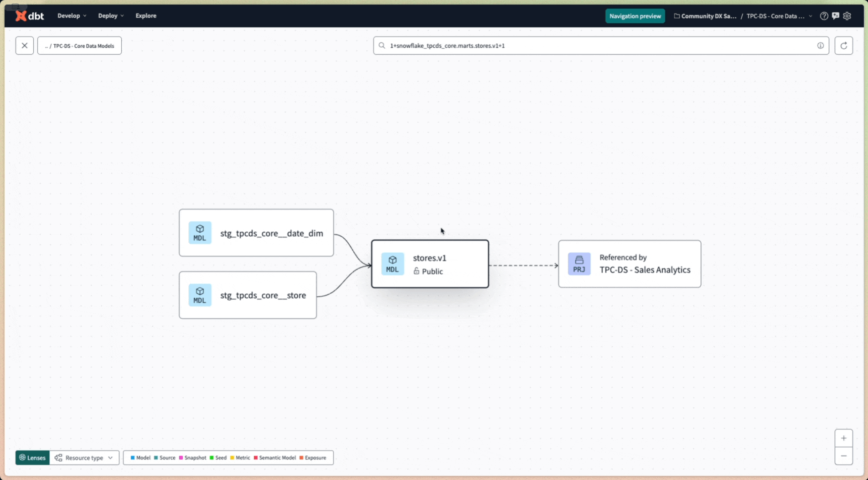
Task: Click the Navigation preview button
Action: tap(635, 15)
